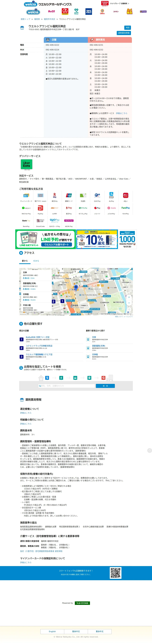Open the 西鉄福岡(天神) station link
Screen dimensions: 152x644
click(99, 346)
